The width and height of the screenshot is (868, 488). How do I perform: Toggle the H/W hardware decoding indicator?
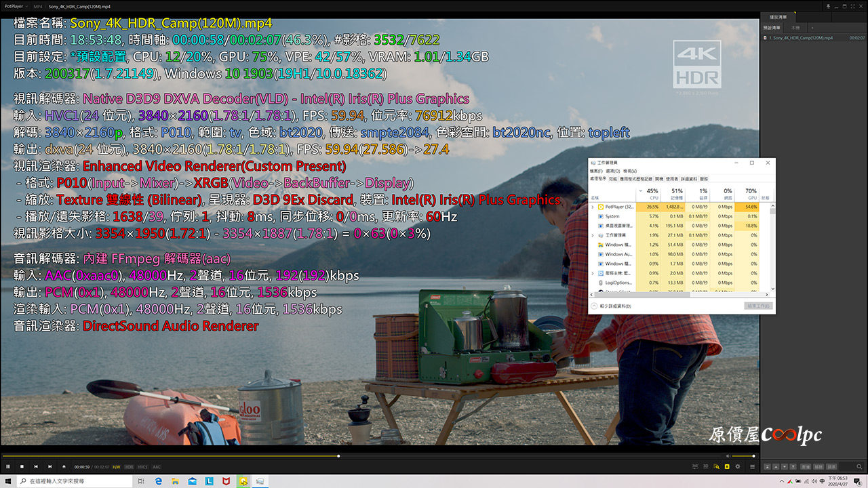click(x=117, y=467)
